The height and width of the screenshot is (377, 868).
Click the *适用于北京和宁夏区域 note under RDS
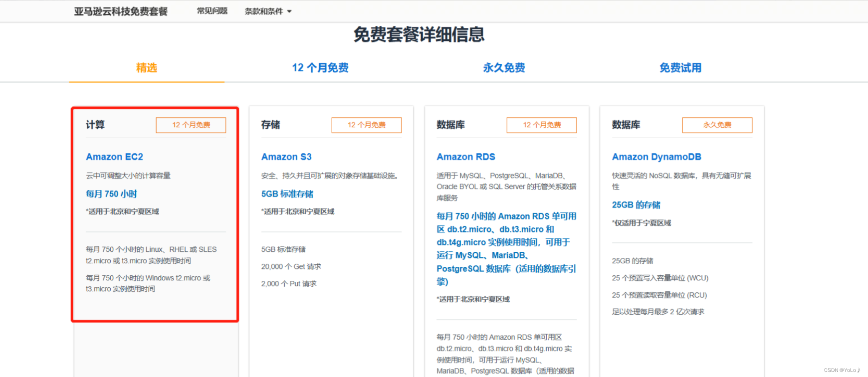473,299
